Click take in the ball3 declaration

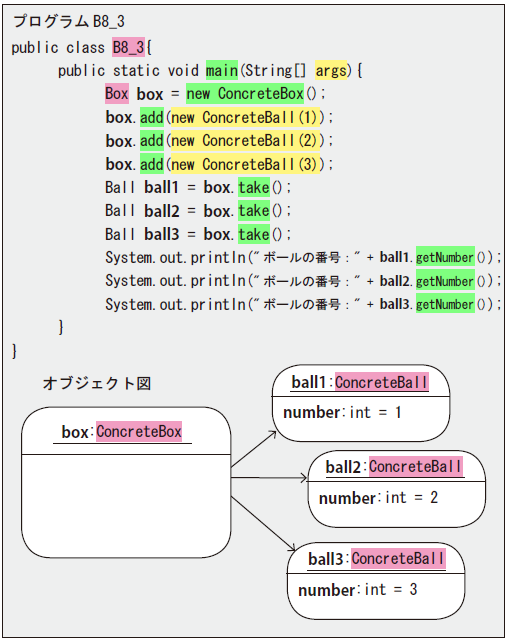coord(254,235)
